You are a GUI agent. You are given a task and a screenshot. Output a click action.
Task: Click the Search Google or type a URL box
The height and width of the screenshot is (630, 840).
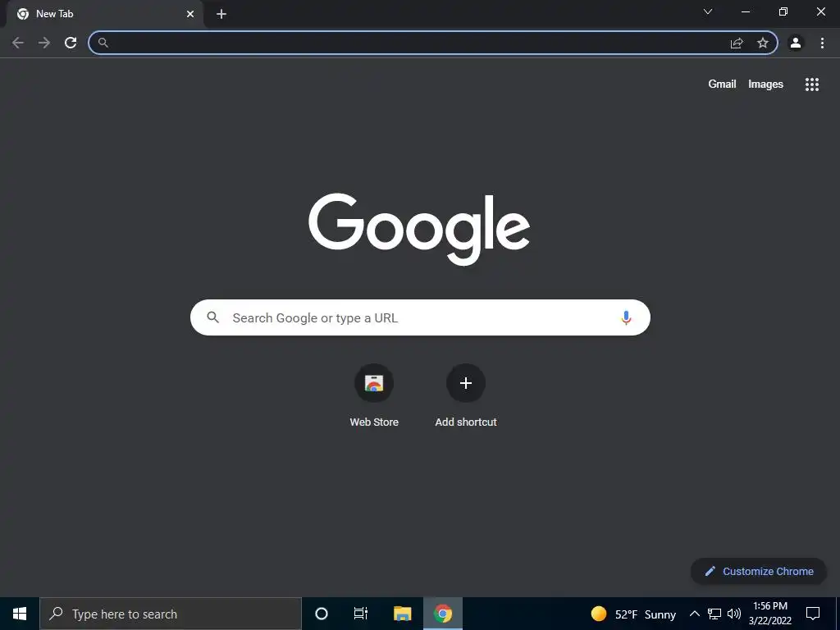(x=420, y=317)
